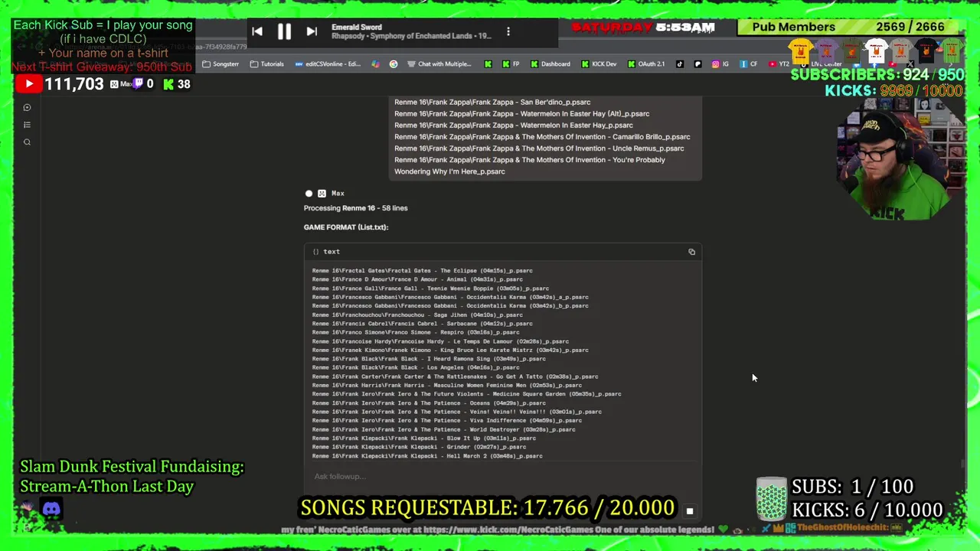Viewport: 980px width, 551px height.
Task: Select Francoise Hardy Le Temps De Lamour line
Action: 440,341
